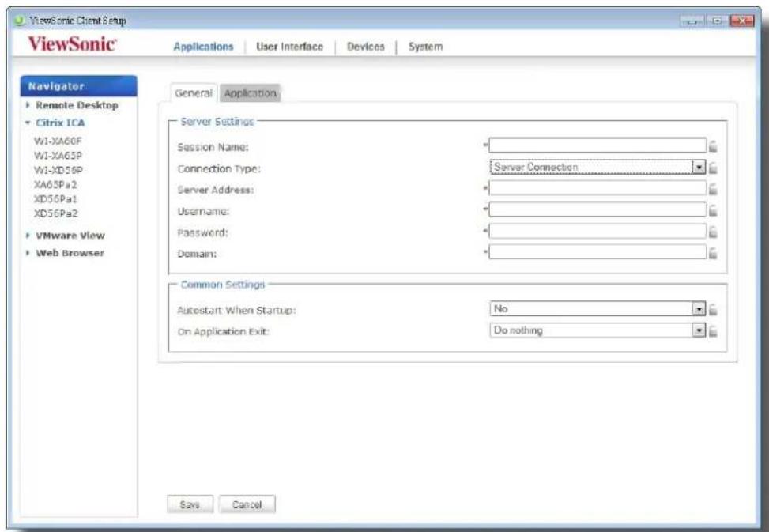Click the Web Browser label in Navigator
The width and height of the screenshot is (769, 532).
[x=70, y=253]
